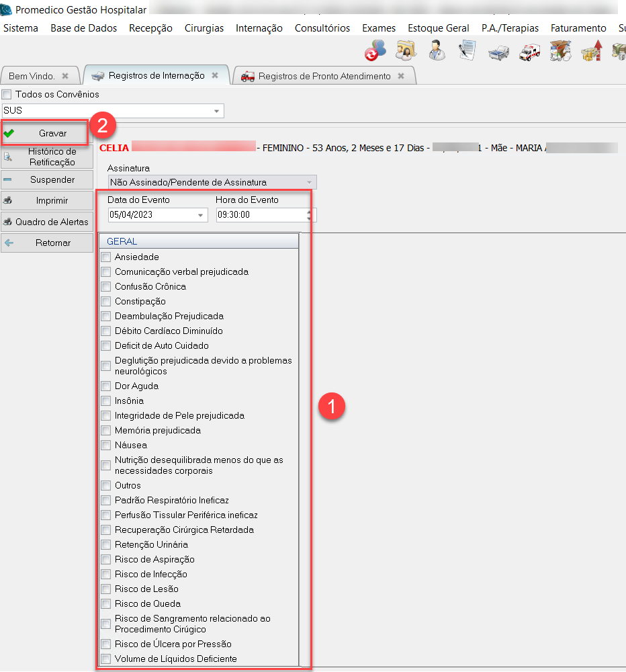Viewport: 626px width, 672px height.
Task: Click the Hora do Evento time field
Action: 259,215
